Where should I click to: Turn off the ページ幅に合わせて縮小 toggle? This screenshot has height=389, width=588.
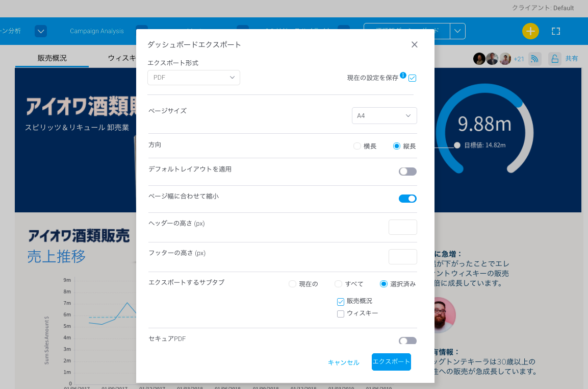point(407,199)
